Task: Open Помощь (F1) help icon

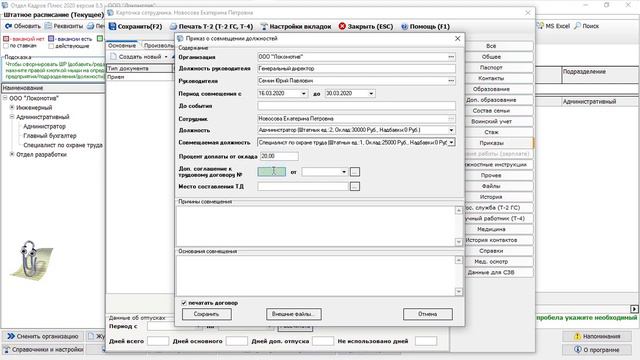Action: 404,27
